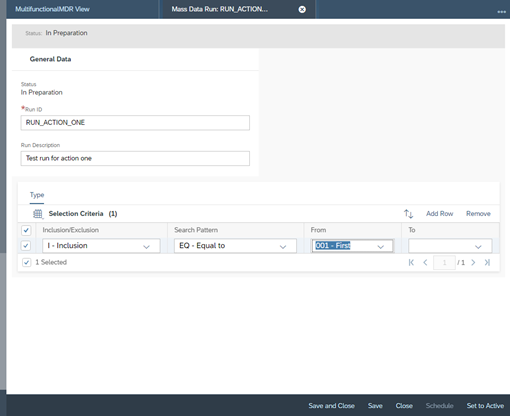The height and width of the screenshot is (416, 510).
Task: Switch to MultifunctionalMDR View tab
Action: [52, 9]
